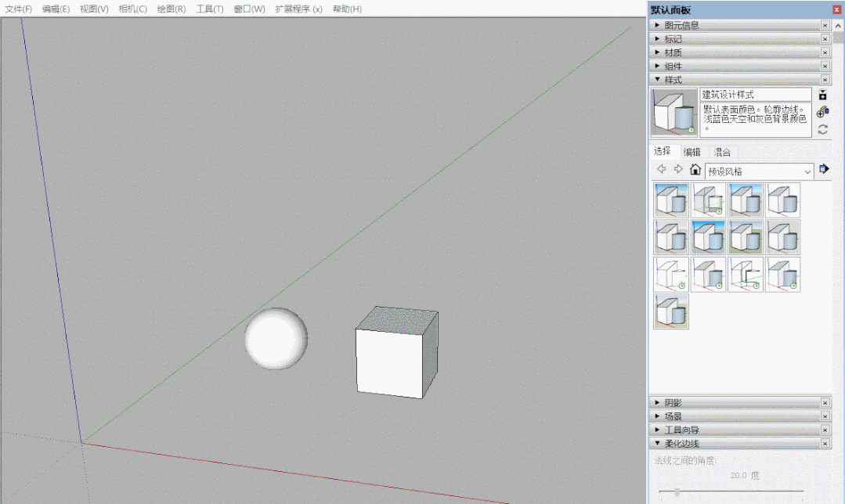Open the 帮助(H) menu
The height and width of the screenshot is (504, 845).
347,9
